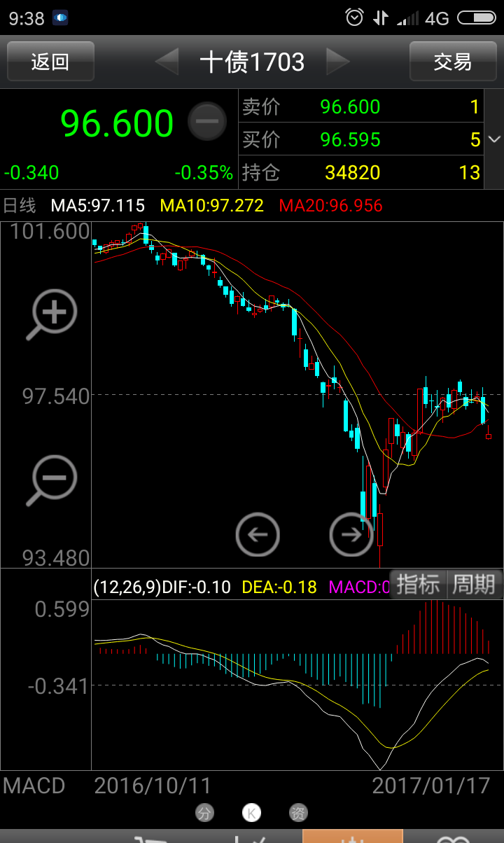This screenshot has width=504, height=843.
Task: Tap the percent change -0.35%
Action: [204, 173]
